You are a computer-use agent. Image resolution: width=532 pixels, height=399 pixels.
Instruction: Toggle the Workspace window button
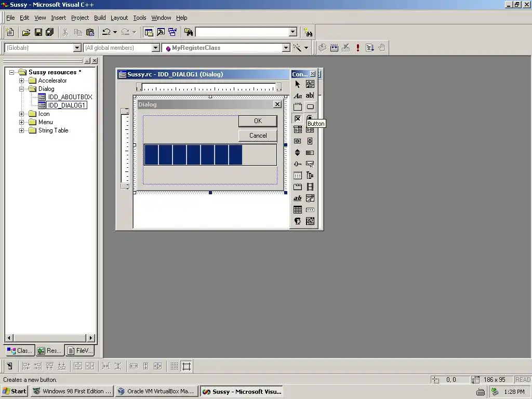pyautogui.click(x=149, y=32)
